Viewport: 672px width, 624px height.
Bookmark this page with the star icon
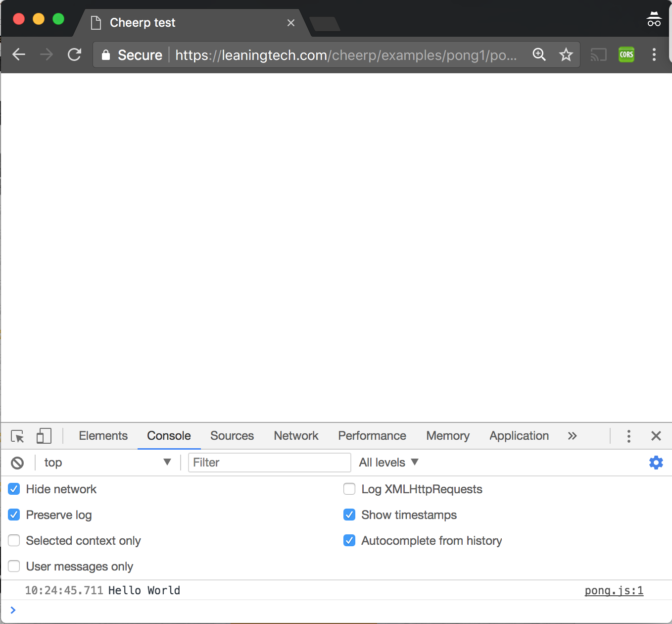[566, 54]
